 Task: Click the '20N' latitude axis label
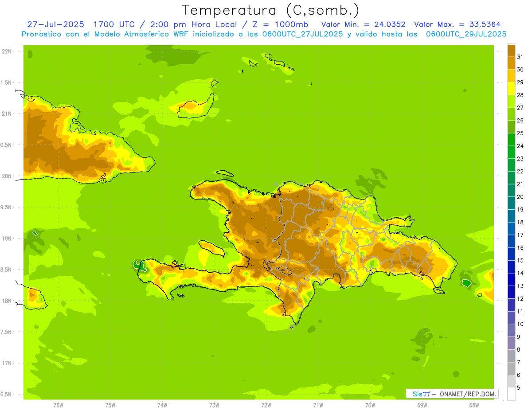coord(7,176)
